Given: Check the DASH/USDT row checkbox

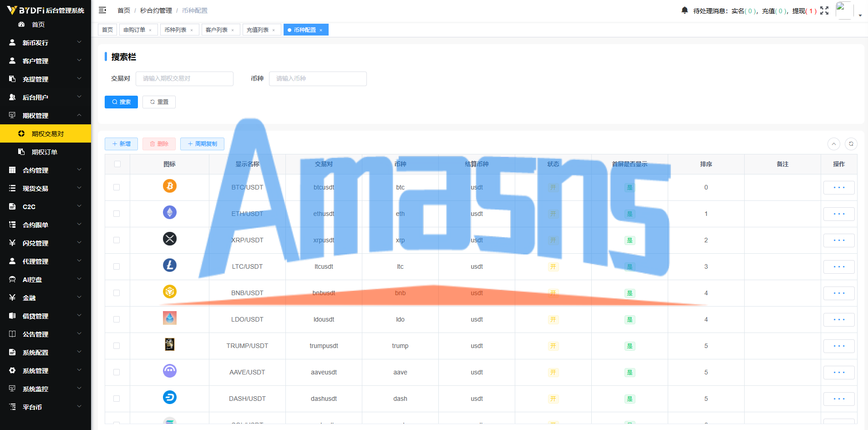Looking at the screenshot, I should [117, 399].
